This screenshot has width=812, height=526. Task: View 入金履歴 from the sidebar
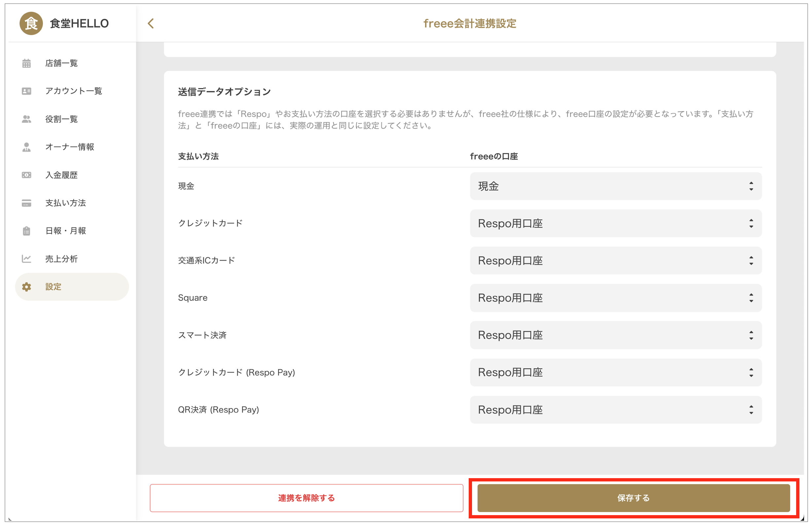[72, 175]
